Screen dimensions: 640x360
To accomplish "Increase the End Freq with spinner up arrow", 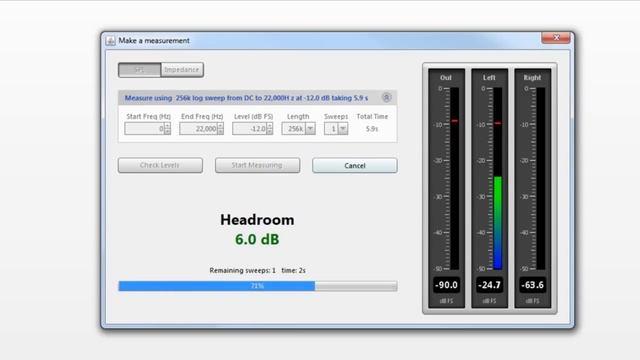I will click(x=220, y=126).
